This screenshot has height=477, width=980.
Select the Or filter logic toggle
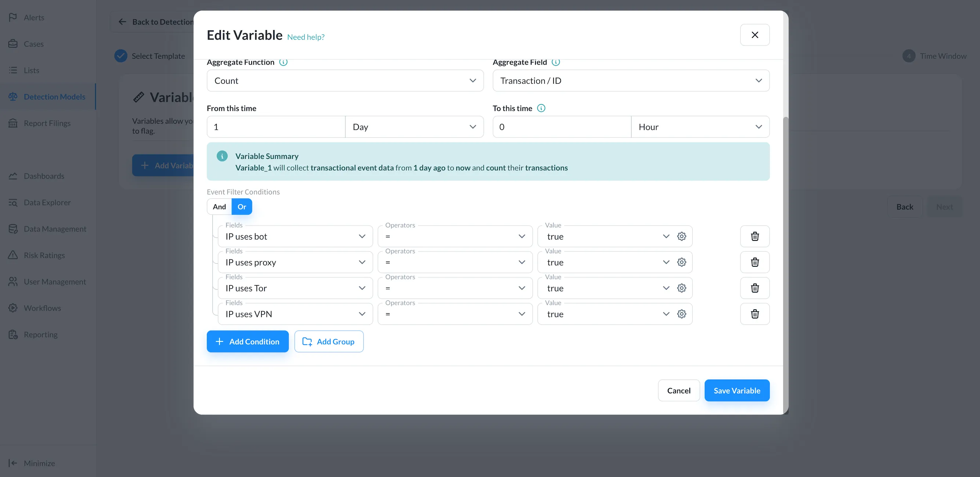coord(242,207)
